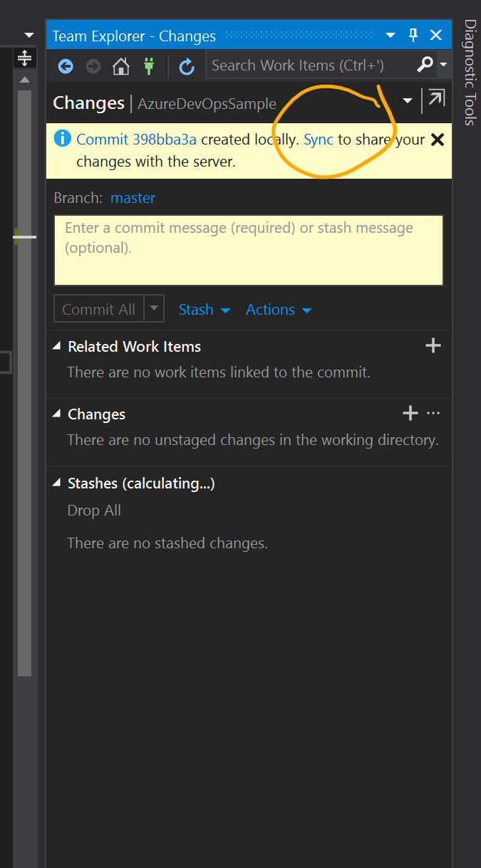Collapse the Related Work Items section
This screenshot has width=481, height=868.
57,346
